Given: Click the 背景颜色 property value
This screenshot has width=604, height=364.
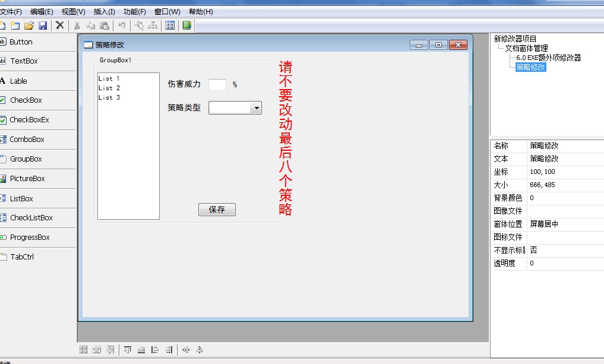Looking at the screenshot, I should point(565,198).
